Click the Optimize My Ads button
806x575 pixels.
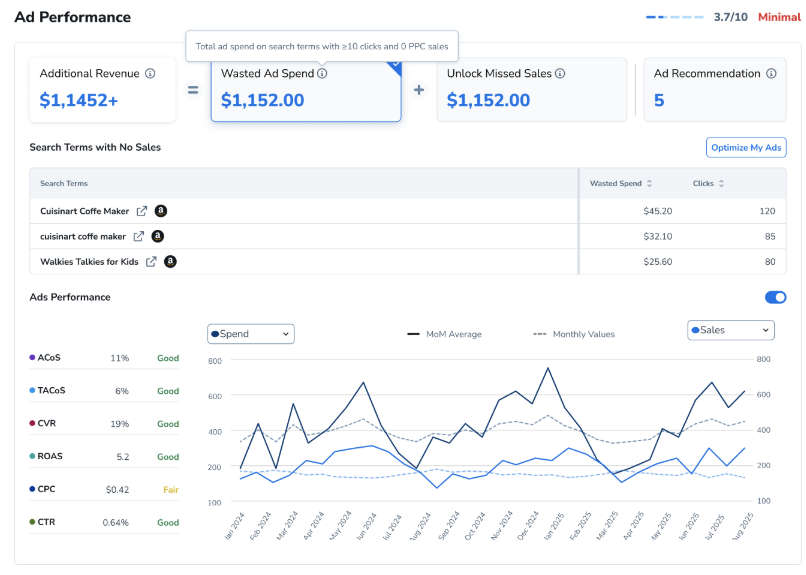746,148
